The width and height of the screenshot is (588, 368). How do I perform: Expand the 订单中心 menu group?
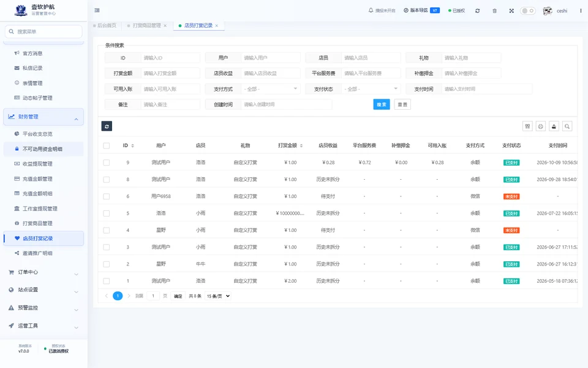[x=43, y=272]
